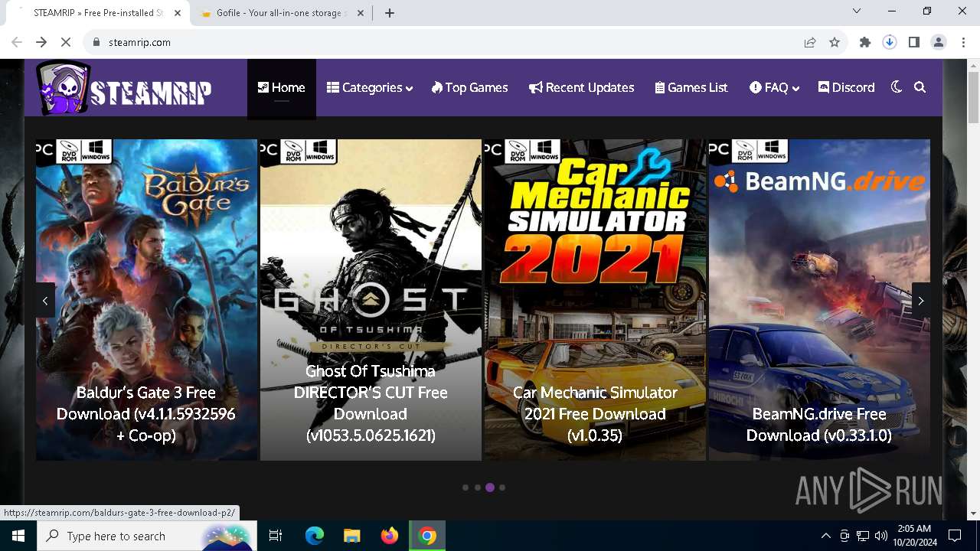Image resolution: width=980 pixels, height=551 pixels.
Task: Open Baldur's Gate 3 game card
Action: (x=146, y=300)
